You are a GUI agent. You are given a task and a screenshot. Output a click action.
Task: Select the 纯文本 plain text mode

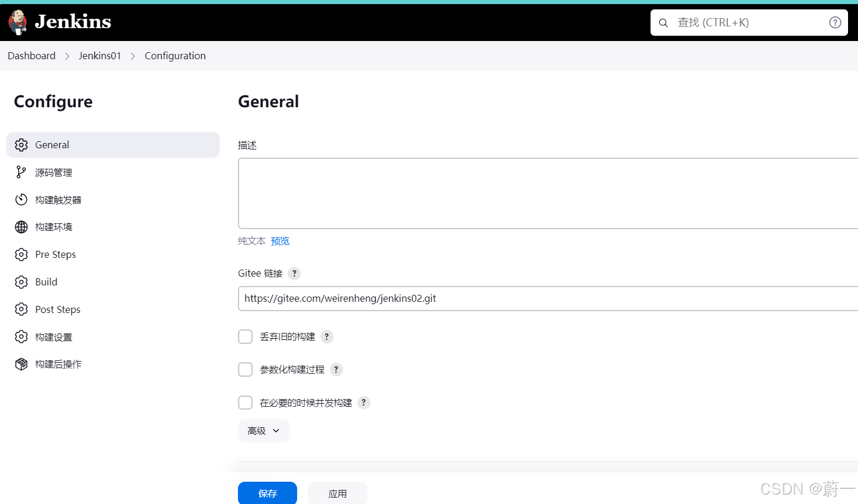(x=252, y=241)
